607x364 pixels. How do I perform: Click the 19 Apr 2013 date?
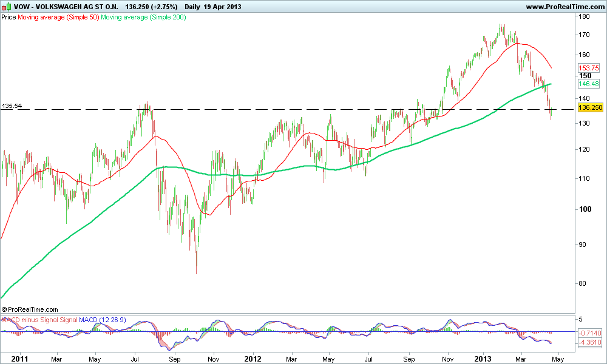[223, 7]
